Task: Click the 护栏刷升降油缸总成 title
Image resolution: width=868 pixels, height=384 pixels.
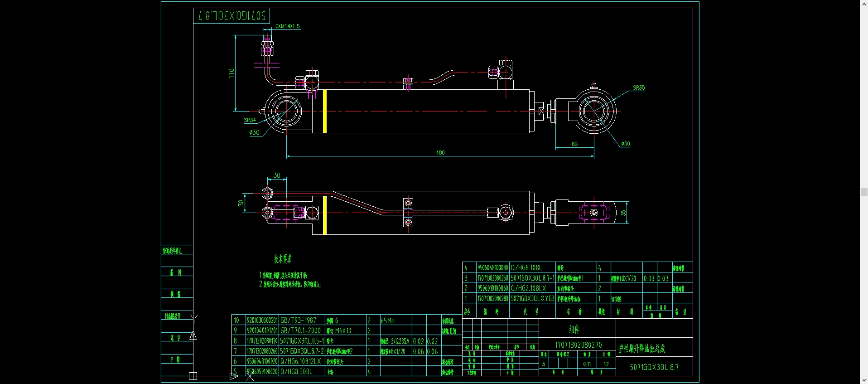Action: (x=642, y=349)
